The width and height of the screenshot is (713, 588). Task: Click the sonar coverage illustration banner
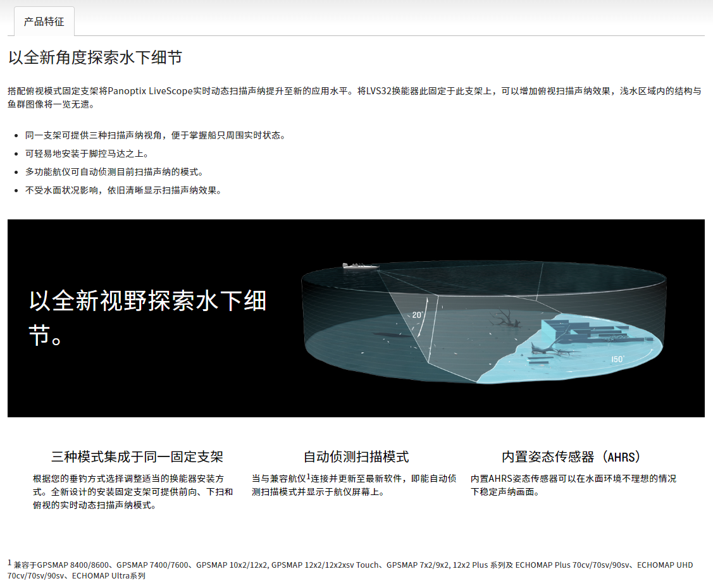tap(356, 318)
